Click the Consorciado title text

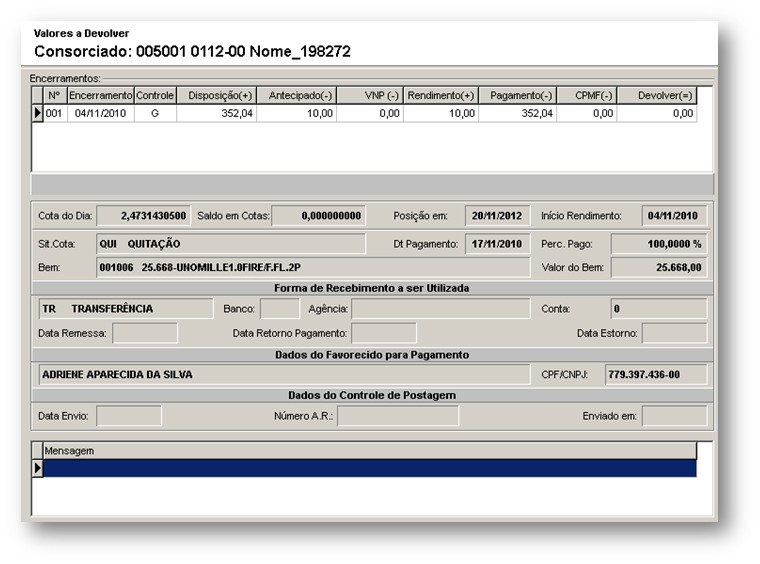click(x=192, y=51)
